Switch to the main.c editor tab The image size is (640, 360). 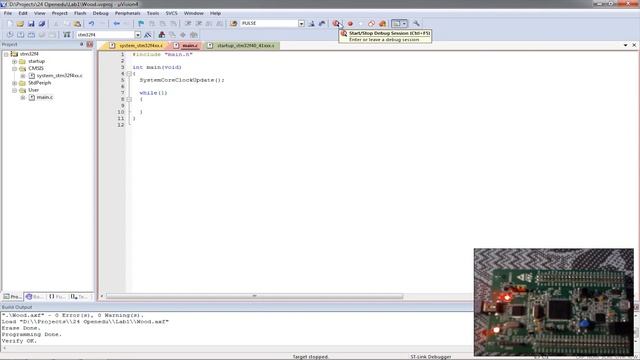(x=186, y=46)
